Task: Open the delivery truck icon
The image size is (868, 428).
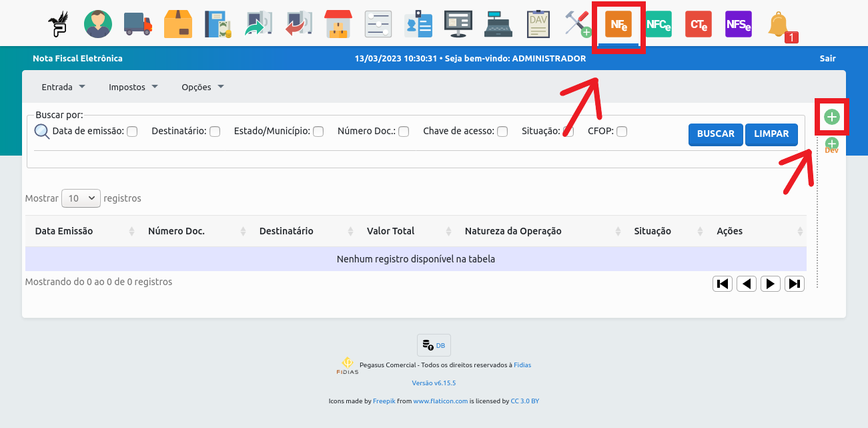Action: click(x=138, y=25)
